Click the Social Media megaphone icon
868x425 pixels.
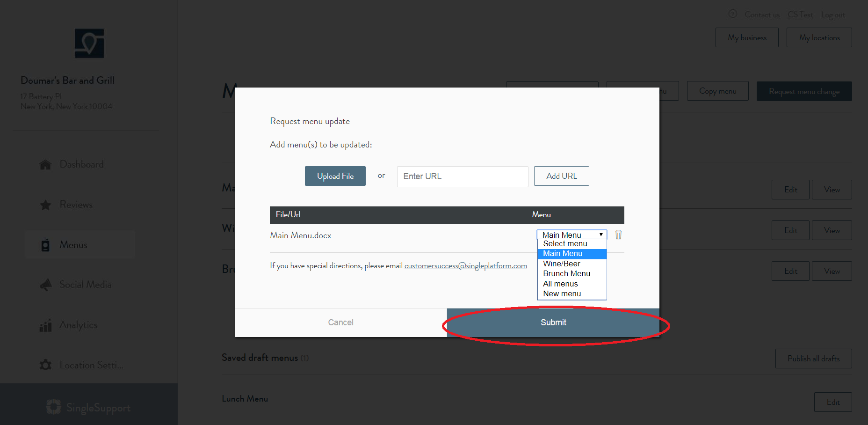click(45, 285)
